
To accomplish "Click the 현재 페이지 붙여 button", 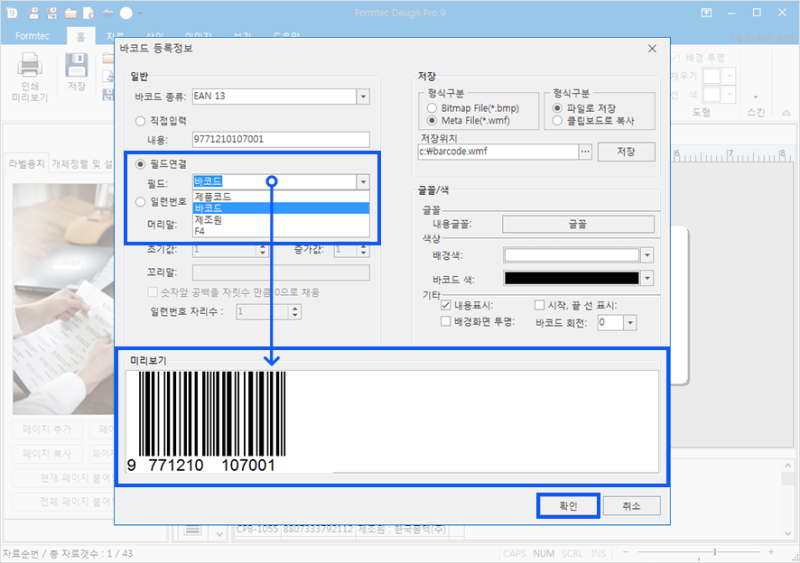I will (64, 478).
